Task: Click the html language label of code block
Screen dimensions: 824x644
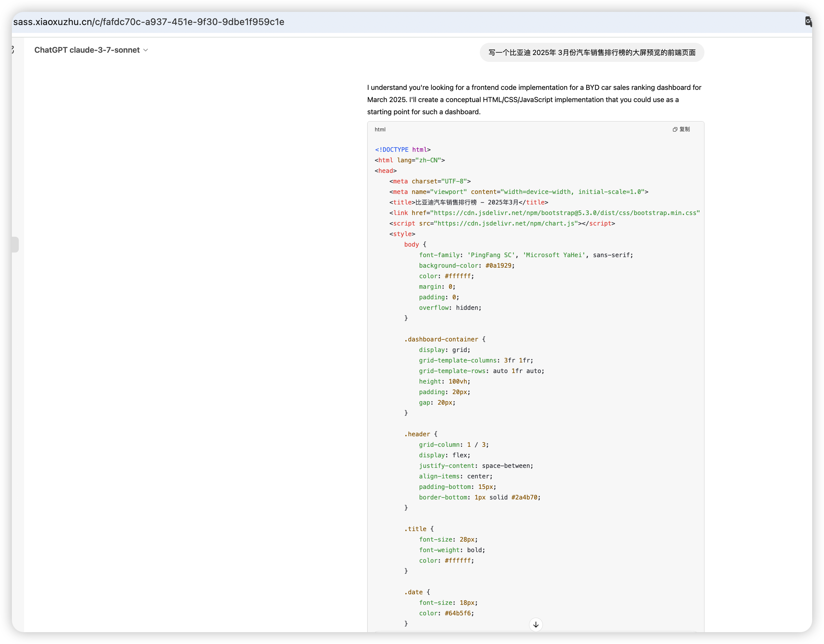Action: [x=380, y=129]
